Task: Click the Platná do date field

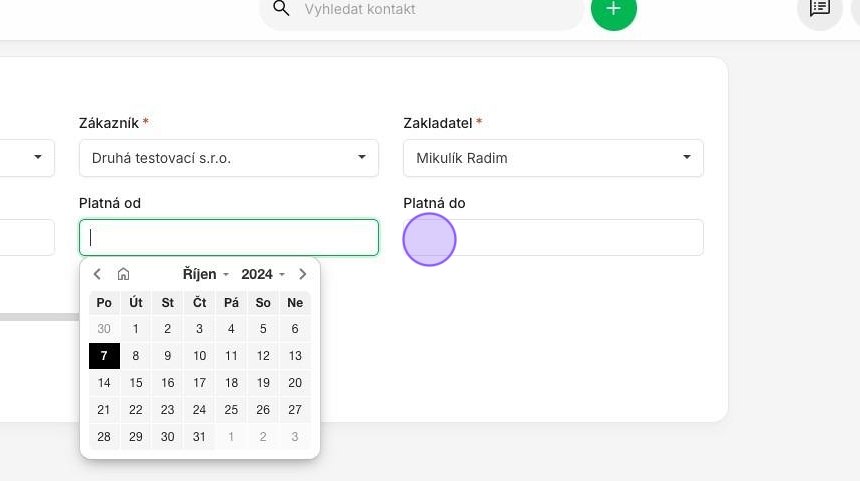Action: point(553,237)
